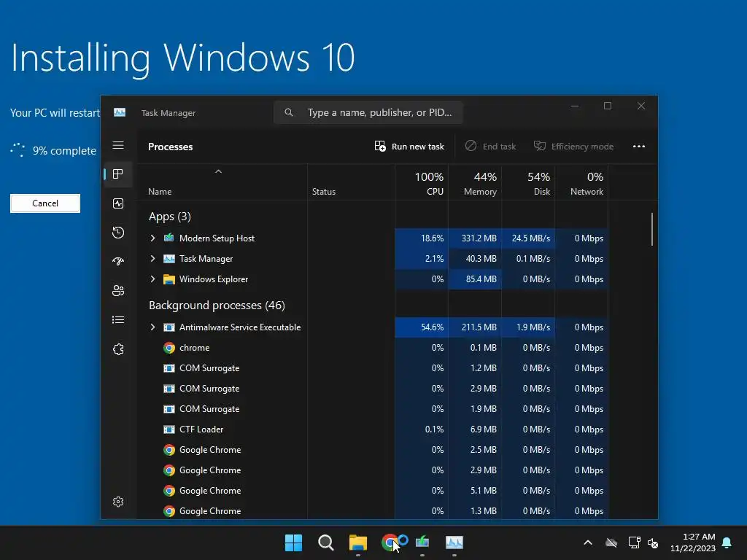
Task: Click the Processes page title
Action: click(x=170, y=147)
